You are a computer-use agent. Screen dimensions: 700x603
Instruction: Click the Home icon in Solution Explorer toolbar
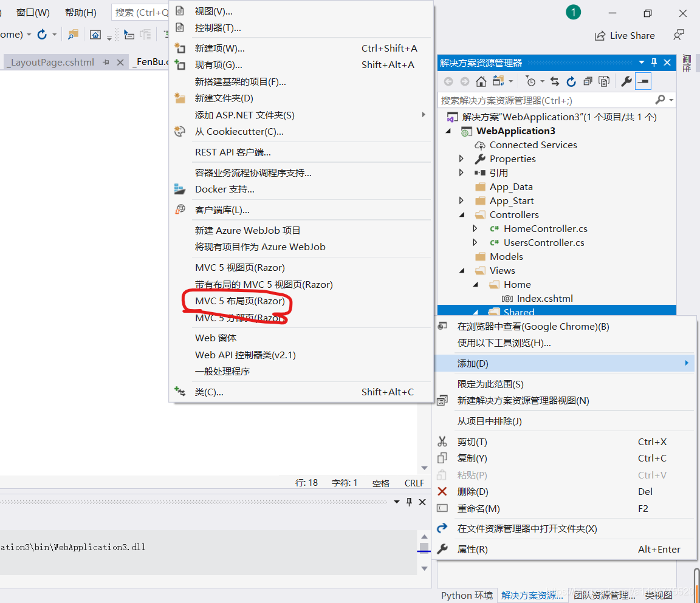(x=481, y=81)
